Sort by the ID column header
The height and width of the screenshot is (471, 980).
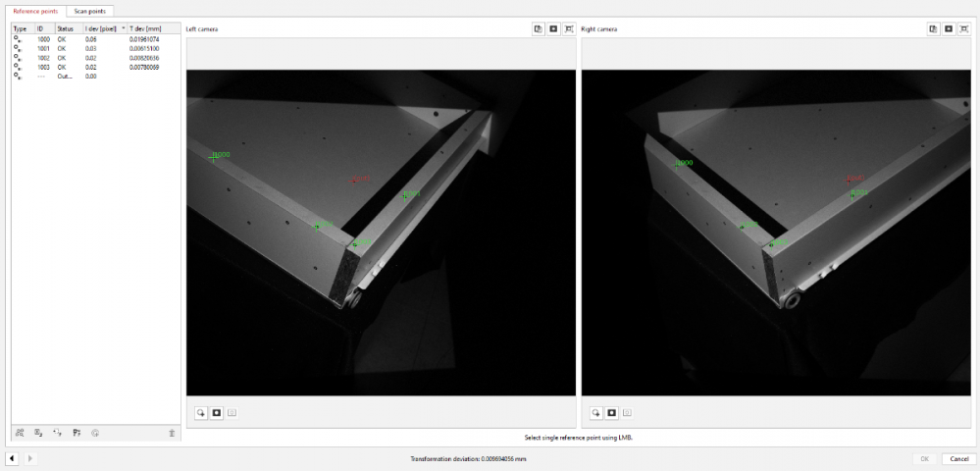[x=45, y=28]
